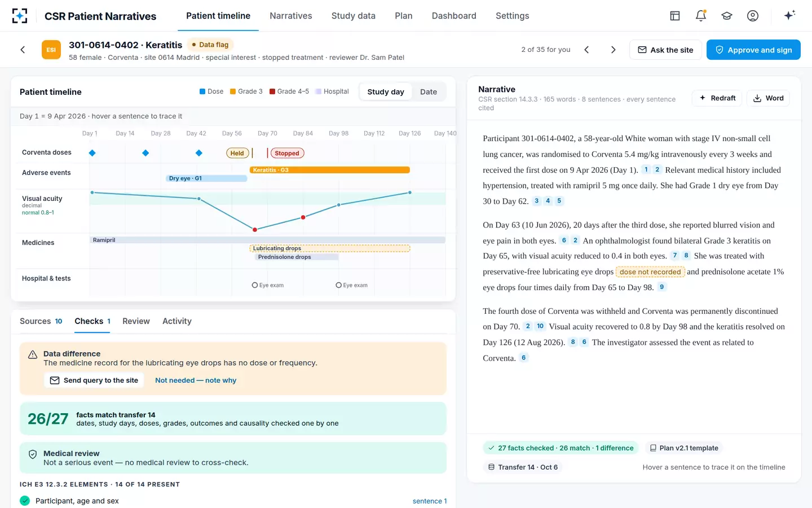
Task: Open Plan v2.1 template chip
Action: [684, 448]
